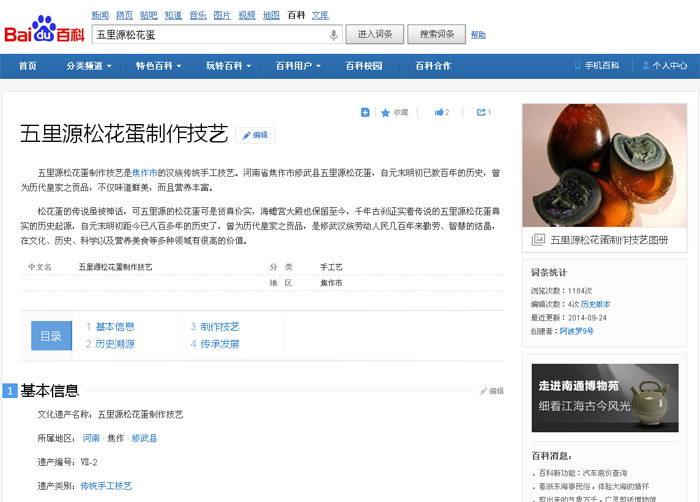Click the phone icon for 手机百科
Image resolution: width=700 pixels, height=502 pixels.
coord(577,65)
